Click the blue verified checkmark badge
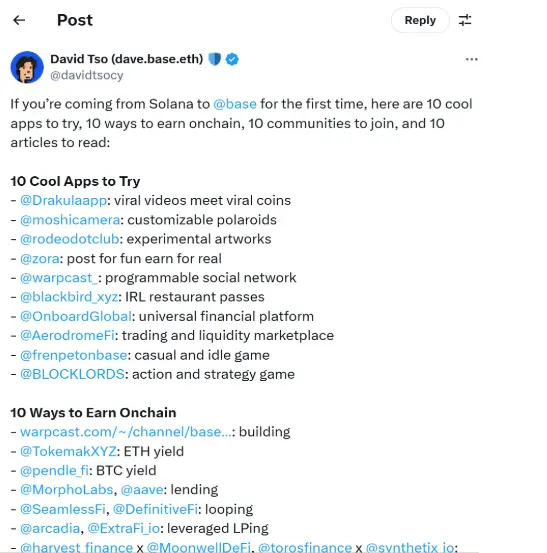The width and height of the screenshot is (547, 553). [232, 59]
